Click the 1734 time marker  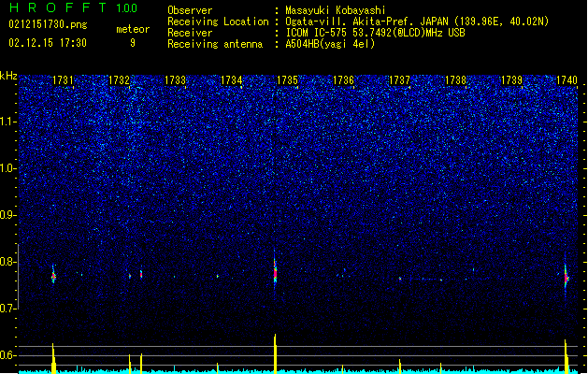pos(232,80)
